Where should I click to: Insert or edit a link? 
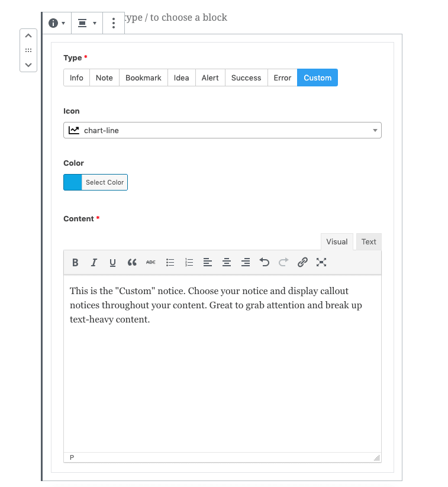coord(302,263)
